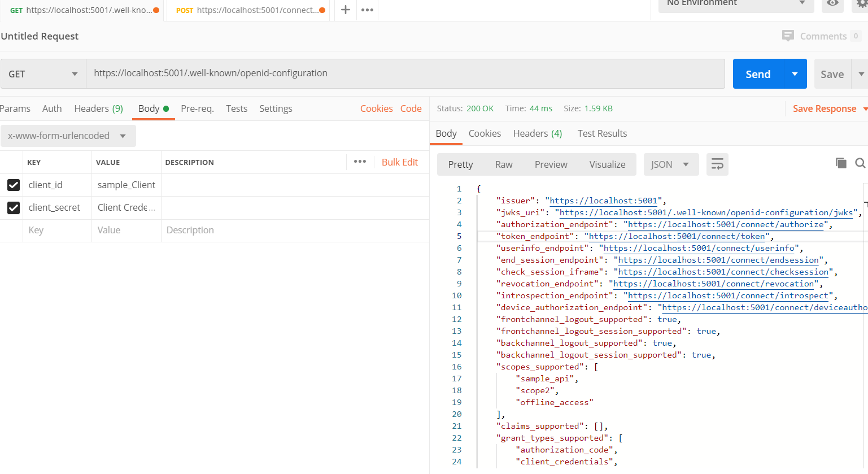Screen dimensions: 868x474
Task: Open the Headers (9) request tab
Action: (x=98, y=108)
